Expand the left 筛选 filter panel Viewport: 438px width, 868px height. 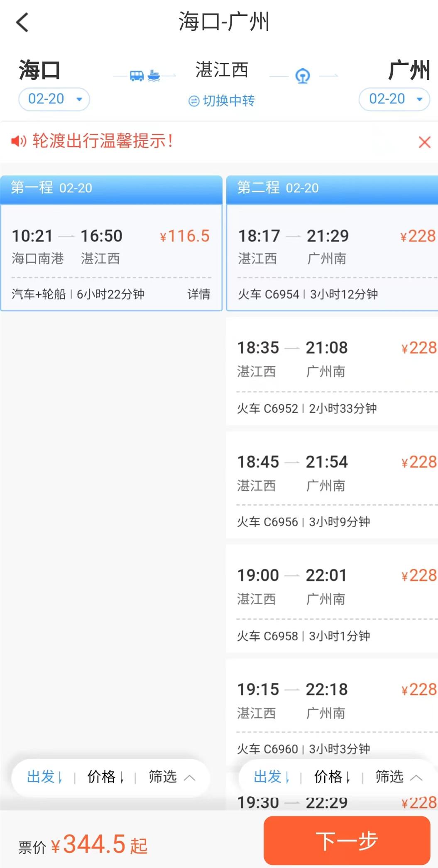[171, 777]
